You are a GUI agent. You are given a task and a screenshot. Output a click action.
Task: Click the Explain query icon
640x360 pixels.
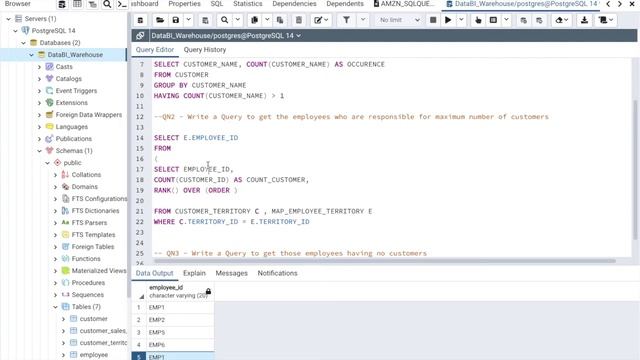[x=478, y=20]
